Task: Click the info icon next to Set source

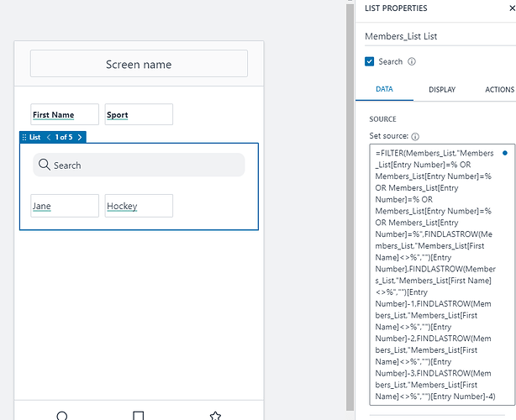Action: 416,136
